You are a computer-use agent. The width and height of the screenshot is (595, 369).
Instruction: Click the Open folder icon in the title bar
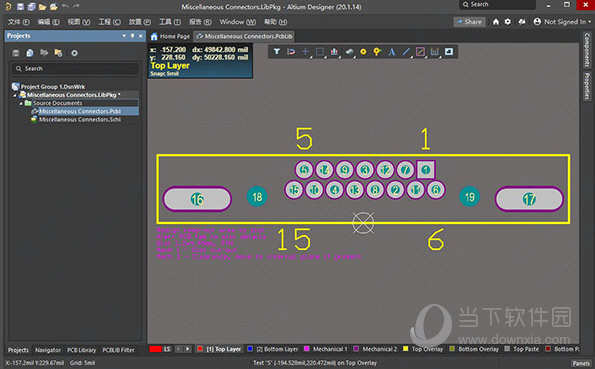point(42,6)
